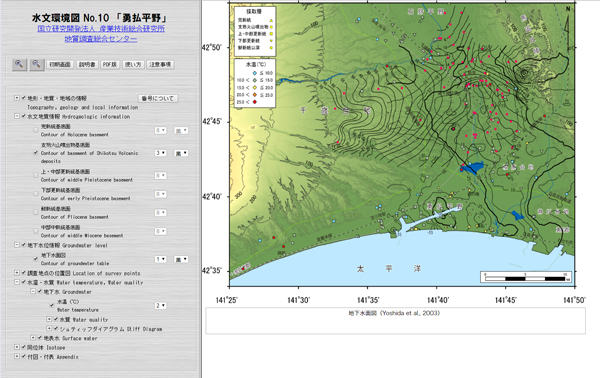Click the PDF版 button
The width and height of the screenshot is (600, 378).
pos(109,65)
